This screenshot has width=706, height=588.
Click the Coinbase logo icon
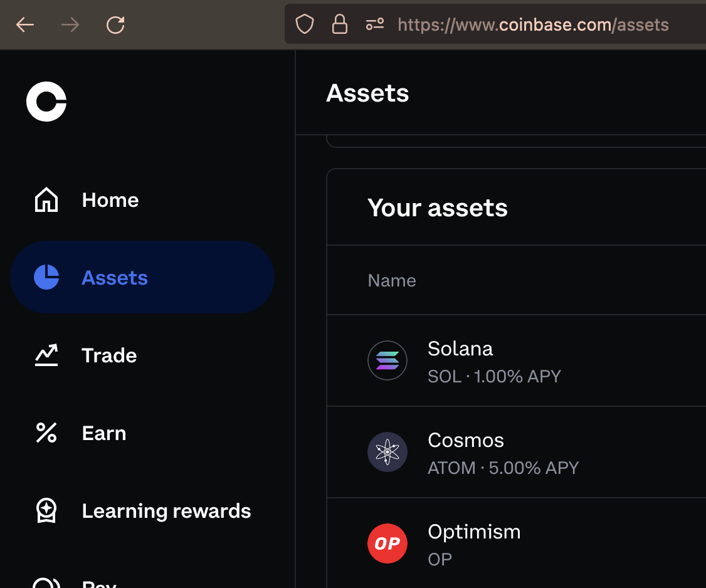point(46,102)
